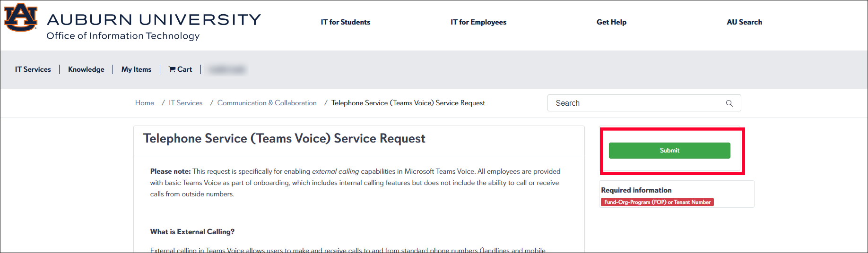
Task: Click the 'Please note:' bold text
Action: click(171, 171)
